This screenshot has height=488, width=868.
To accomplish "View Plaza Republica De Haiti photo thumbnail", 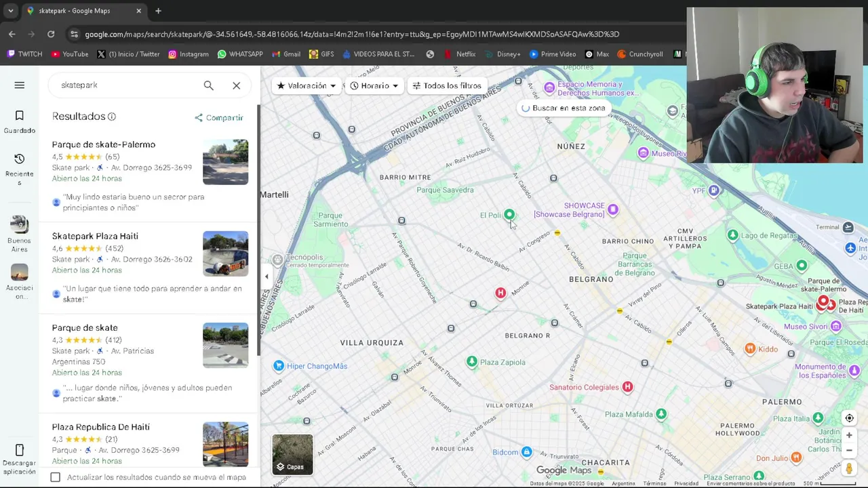I will click(x=225, y=444).
